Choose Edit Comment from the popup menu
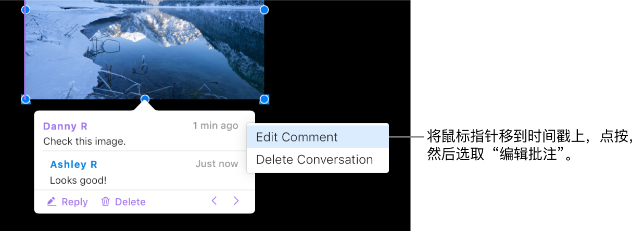Screen dimensions: 644x231 318,137
